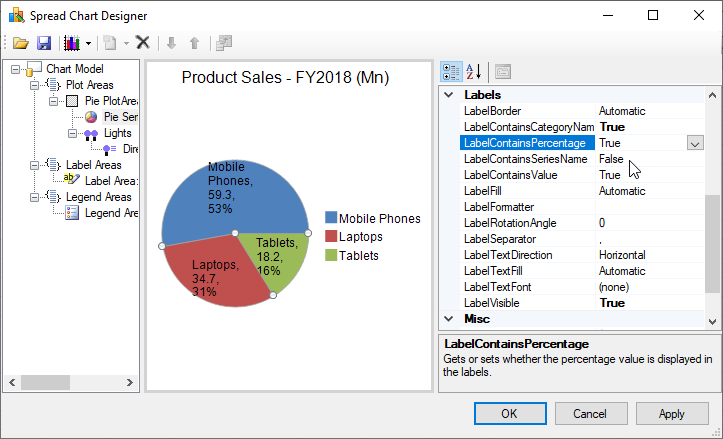Select the Legend Areas tree item

(x=99, y=197)
